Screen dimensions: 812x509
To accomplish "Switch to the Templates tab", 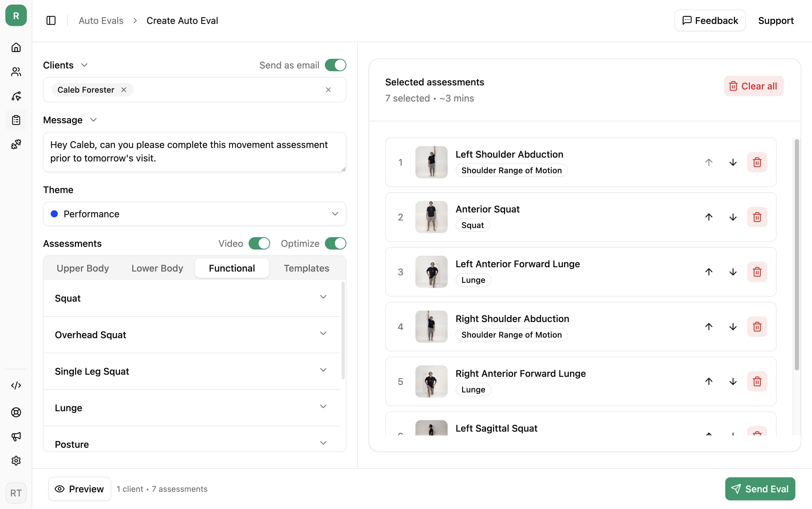I will [306, 268].
